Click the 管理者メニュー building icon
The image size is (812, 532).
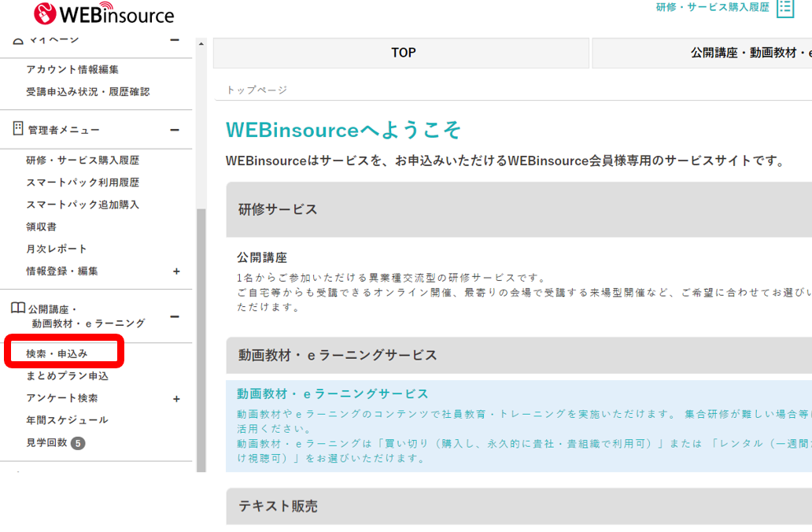(x=18, y=128)
